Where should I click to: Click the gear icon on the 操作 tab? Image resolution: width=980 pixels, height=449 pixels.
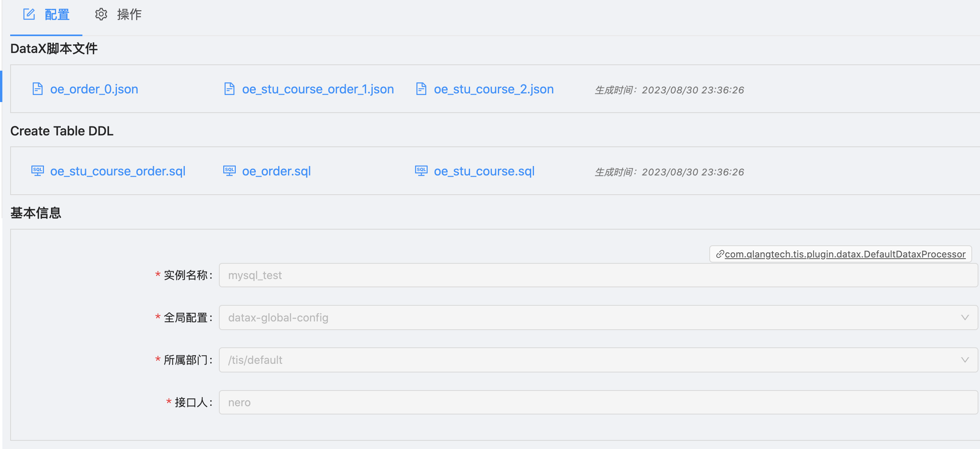(x=101, y=15)
